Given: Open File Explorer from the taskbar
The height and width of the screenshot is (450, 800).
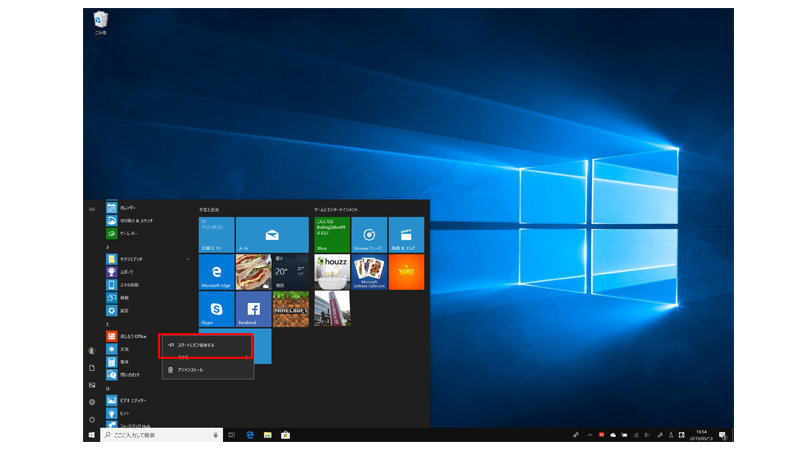Looking at the screenshot, I should 268,435.
